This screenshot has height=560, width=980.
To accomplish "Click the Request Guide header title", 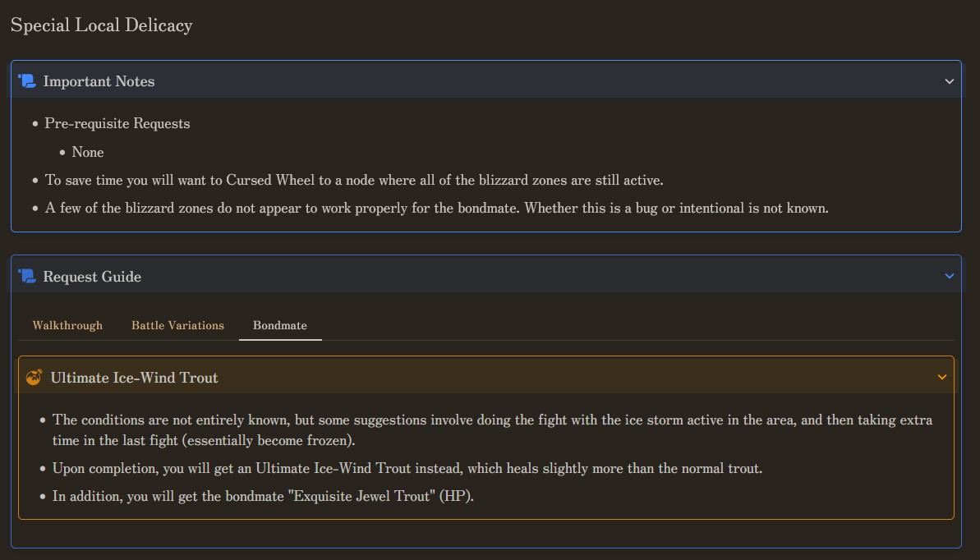I will point(92,277).
